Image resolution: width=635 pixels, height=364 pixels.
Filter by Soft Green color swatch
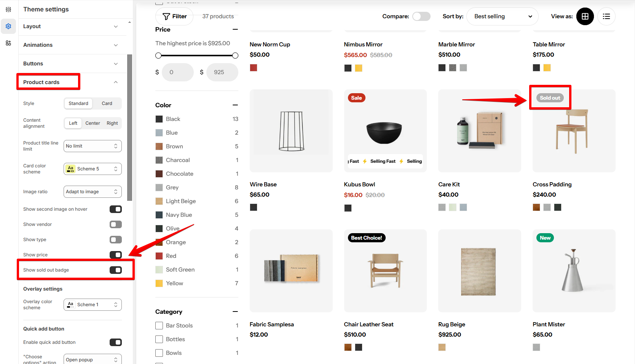159,270
